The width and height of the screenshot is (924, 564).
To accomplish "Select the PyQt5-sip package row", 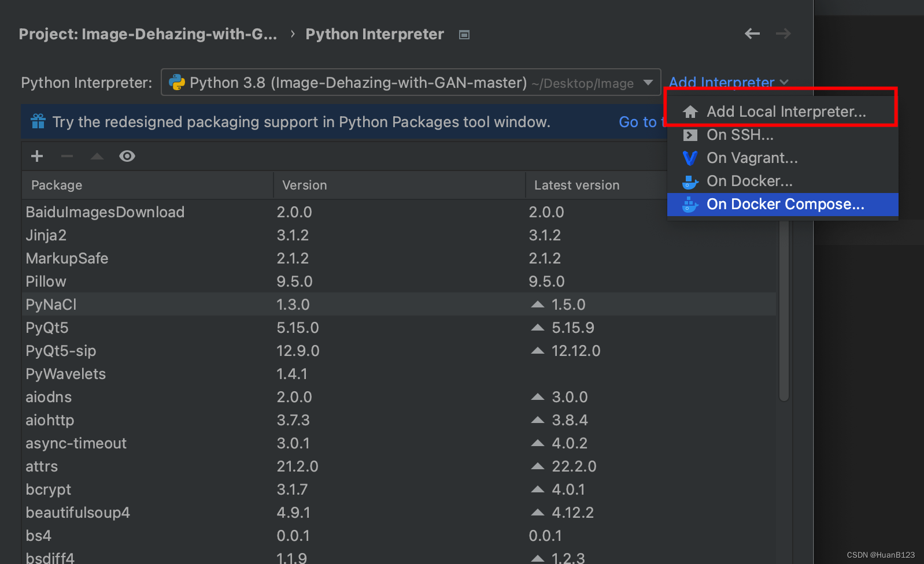I will pyautogui.click(x=399, y=351).
